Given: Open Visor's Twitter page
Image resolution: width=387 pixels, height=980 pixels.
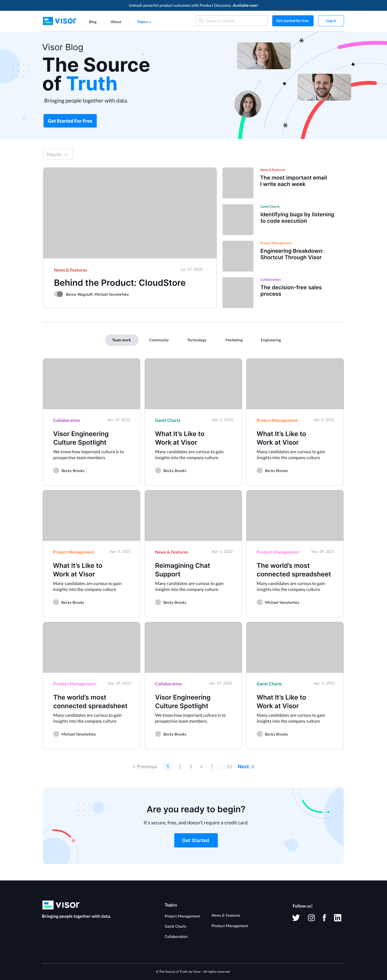Looking at the screenshot, I should (296, 917).
